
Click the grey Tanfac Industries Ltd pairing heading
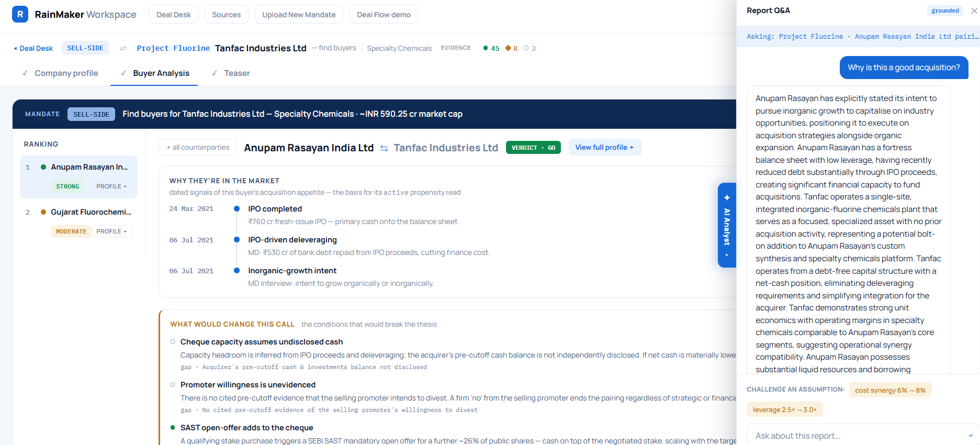pos(446,148)
